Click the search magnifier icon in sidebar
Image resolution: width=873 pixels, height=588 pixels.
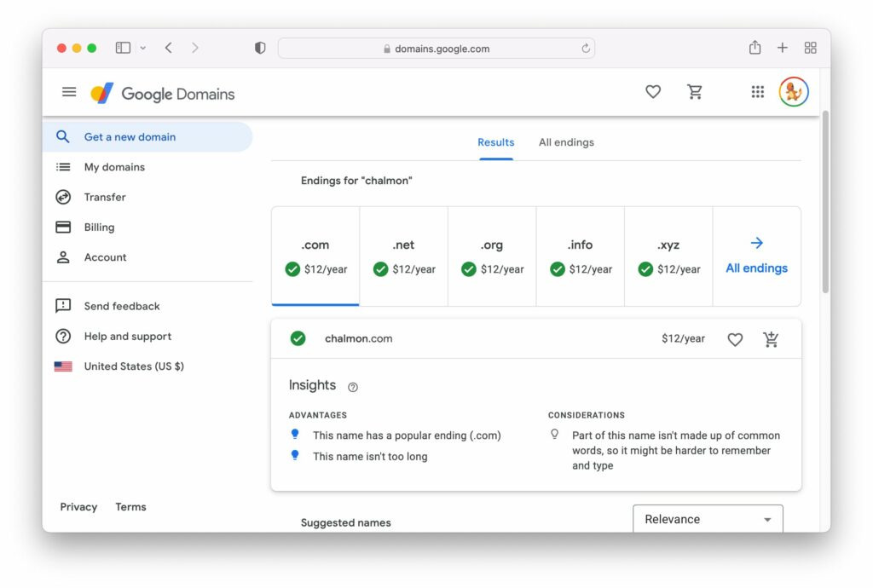tap(63, 137)
